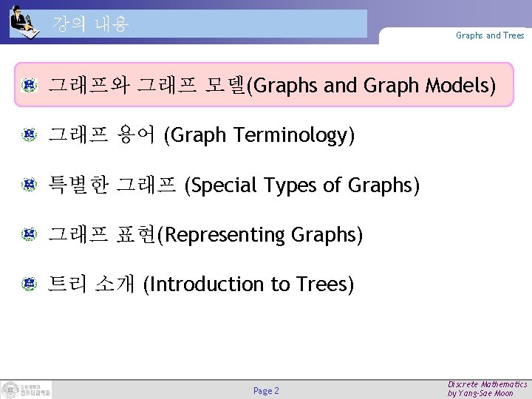Click the bullet icon beside Introduction to Trees
Image resolution: width=532 pixels, height=399 pixels.
click(x=29, y=284)
